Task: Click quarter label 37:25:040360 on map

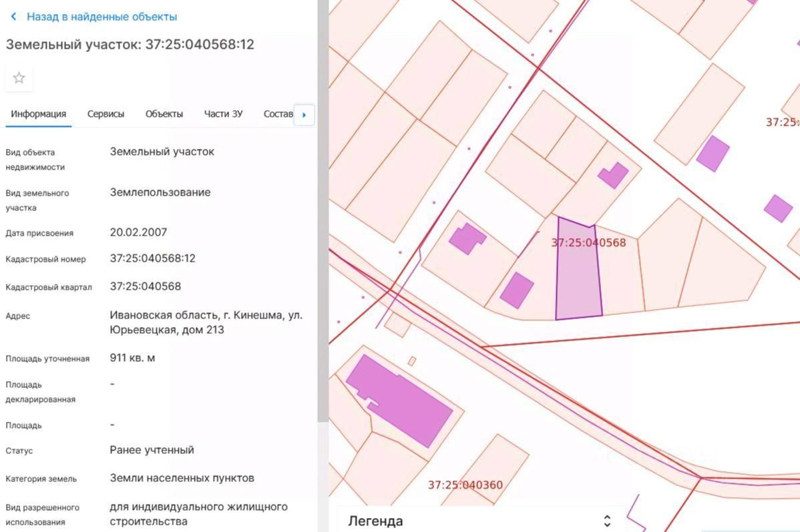Action: (x=465, y=485)
